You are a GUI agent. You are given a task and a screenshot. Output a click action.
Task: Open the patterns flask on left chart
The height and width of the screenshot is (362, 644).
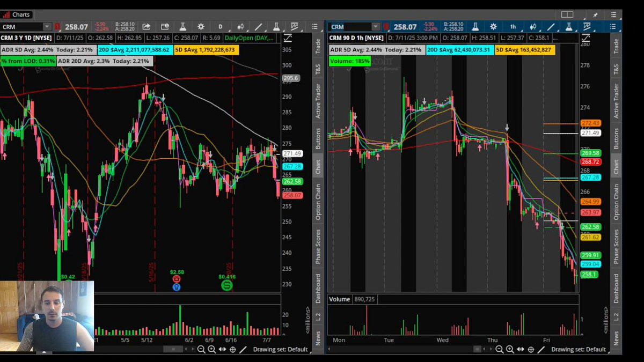276,27
